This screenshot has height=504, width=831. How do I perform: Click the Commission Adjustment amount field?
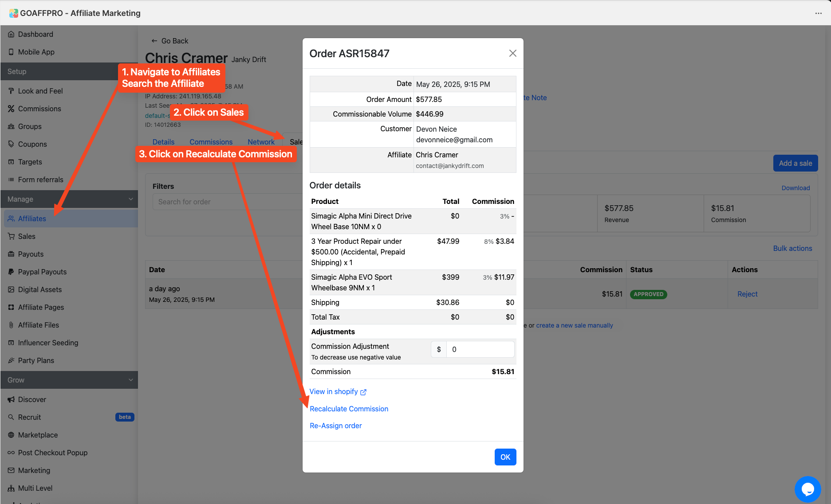(x=480, y=349)
